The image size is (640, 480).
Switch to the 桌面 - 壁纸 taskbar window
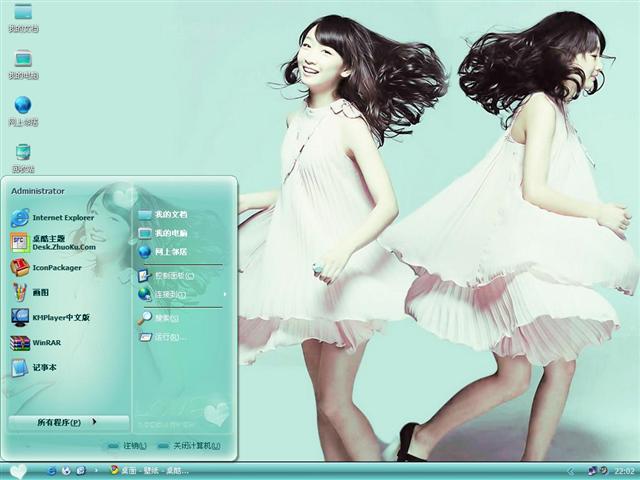pos(150,470)
